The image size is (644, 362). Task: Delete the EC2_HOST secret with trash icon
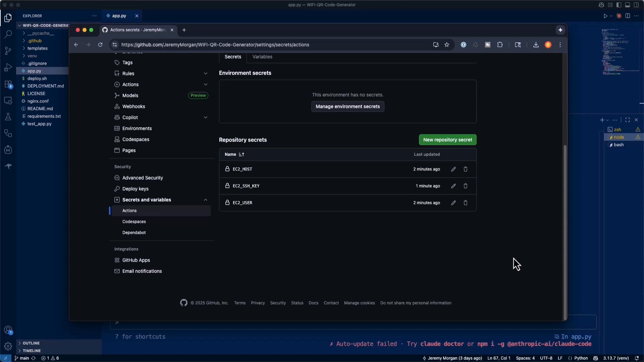(466, 169)
